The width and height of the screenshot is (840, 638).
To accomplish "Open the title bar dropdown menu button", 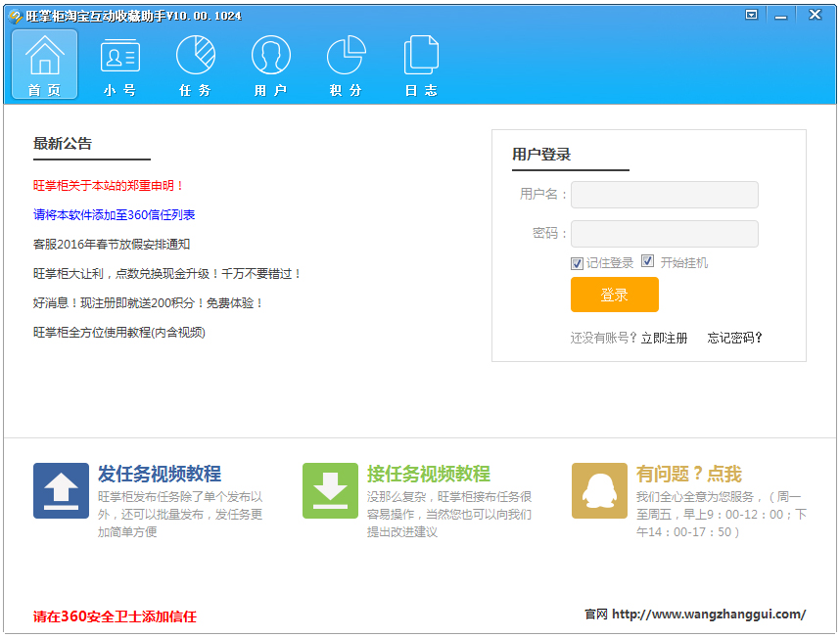I will tap(751, 15).
